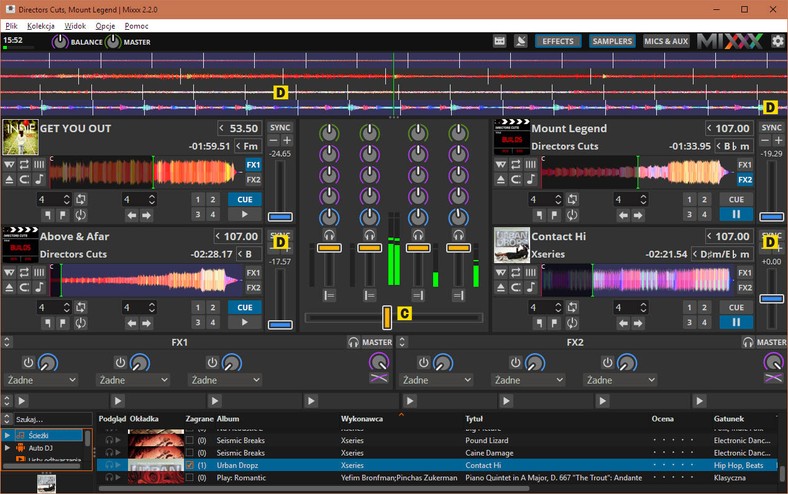Toggle the played checkbox for Urban Dropz
Image resolution: width=788 pixels, height=494 pixels.
pyautogui.click(x=191, y=466)
